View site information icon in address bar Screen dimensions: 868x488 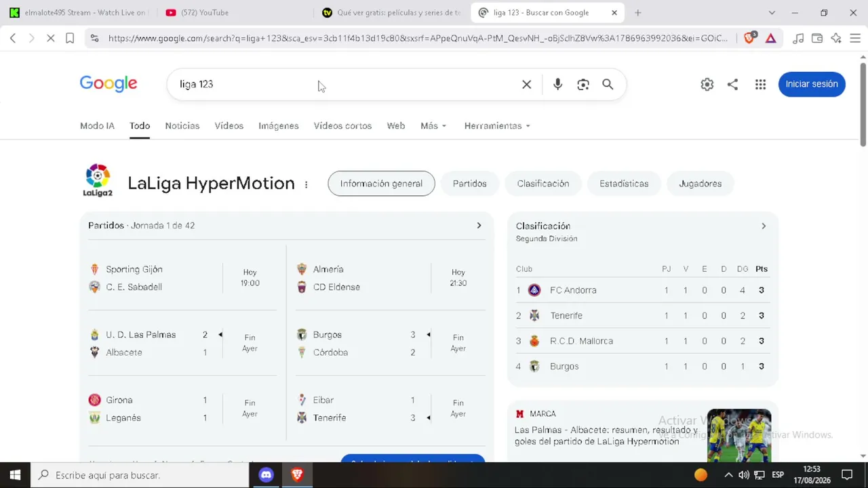pos(94,39)
